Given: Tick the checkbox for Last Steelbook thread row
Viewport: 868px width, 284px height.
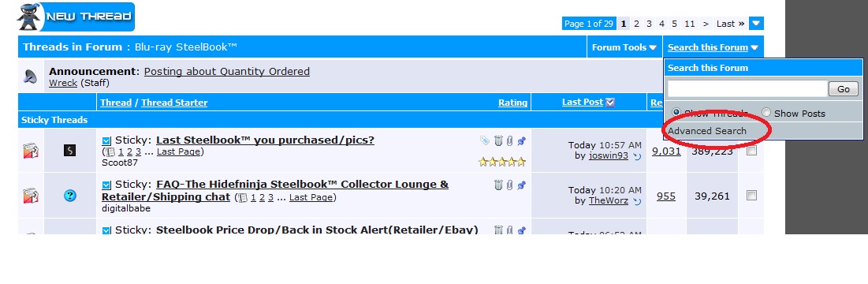Looking at the screenshot, I should [751, 151].
